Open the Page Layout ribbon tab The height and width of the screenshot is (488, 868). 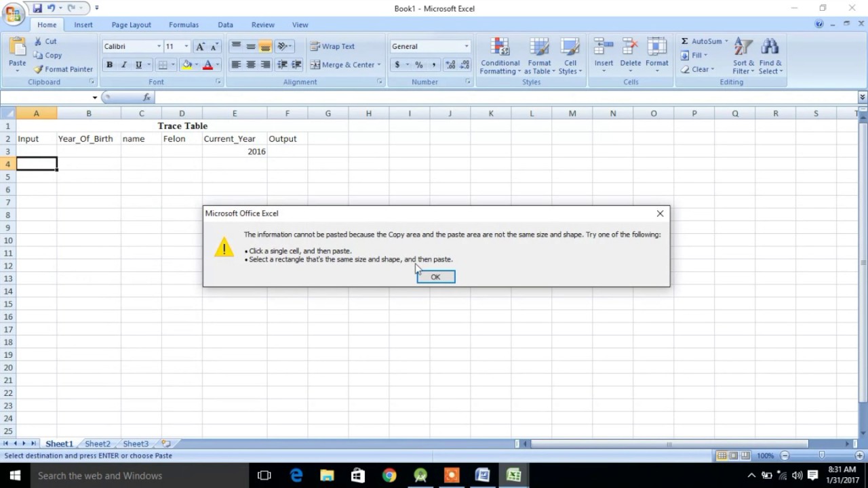click(132, 24)
